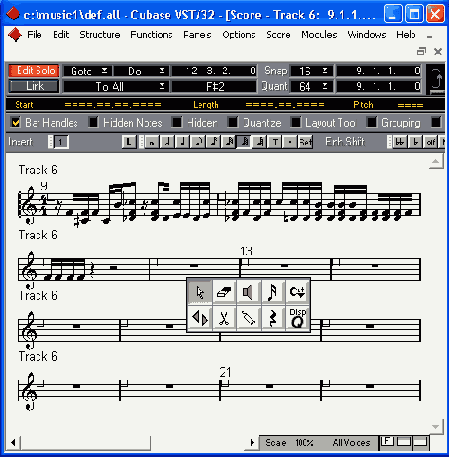Click the Scale 100% status field
449x457 pixels.
tap(289, 443)
